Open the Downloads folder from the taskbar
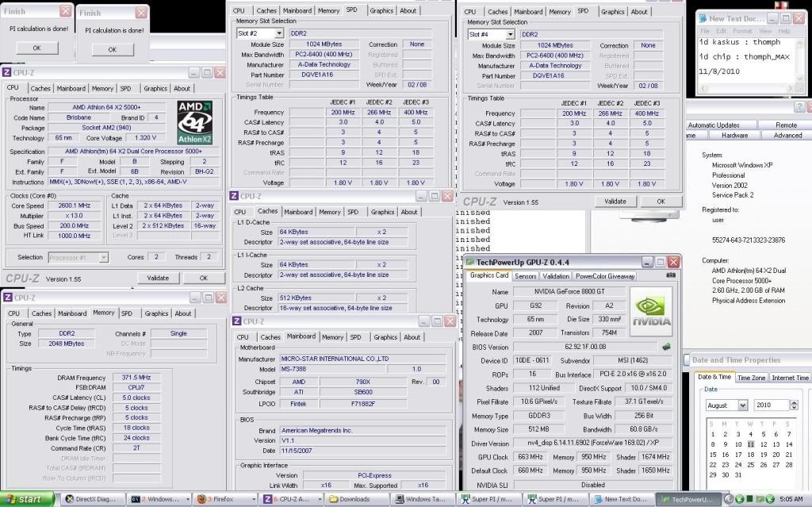The height and width of the screenshot is (507, 812). click(354, 499)
